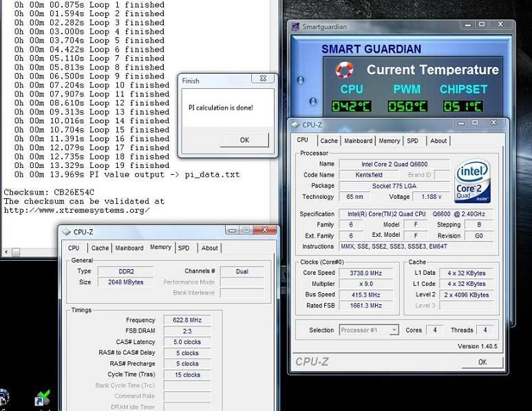Minimize the front CPU-Z window
532x411 pixels.
[461, 123]
